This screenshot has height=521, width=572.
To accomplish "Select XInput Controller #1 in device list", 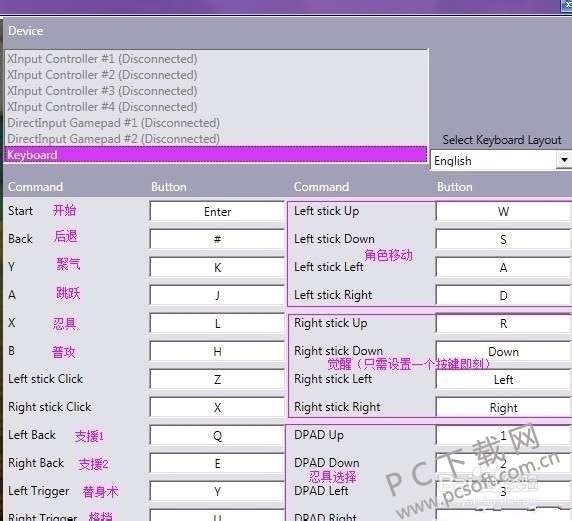I will pos(216,59).
